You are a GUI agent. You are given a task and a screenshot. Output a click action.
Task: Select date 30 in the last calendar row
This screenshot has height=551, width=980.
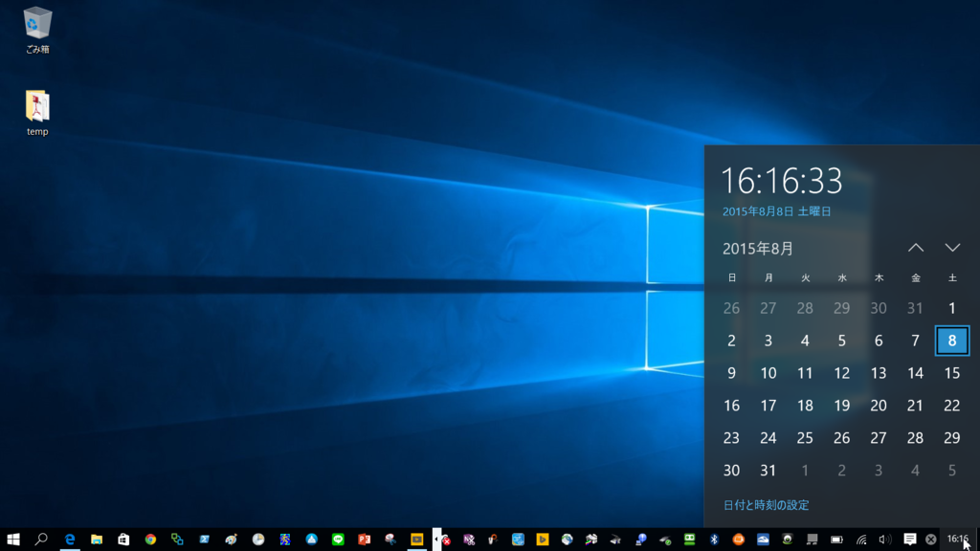731,471
